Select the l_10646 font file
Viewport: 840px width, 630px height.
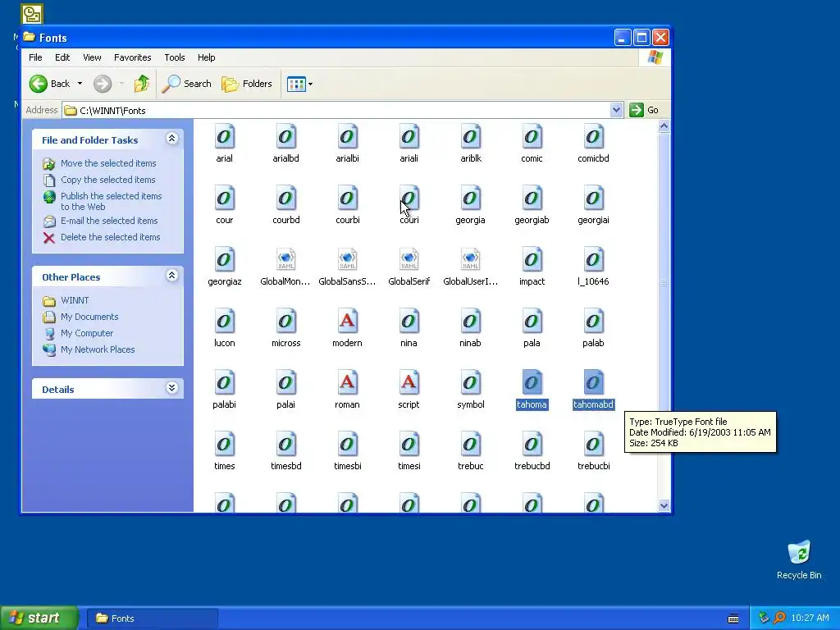593,267
